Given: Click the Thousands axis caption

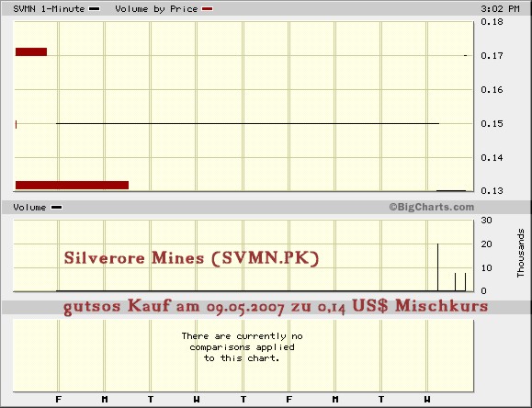Looking at the screenshot, I should (520, 253).
